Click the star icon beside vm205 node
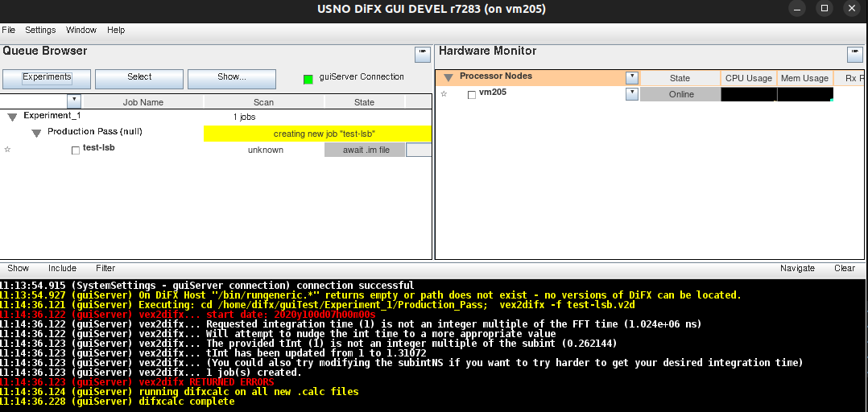 coord(443,94)
